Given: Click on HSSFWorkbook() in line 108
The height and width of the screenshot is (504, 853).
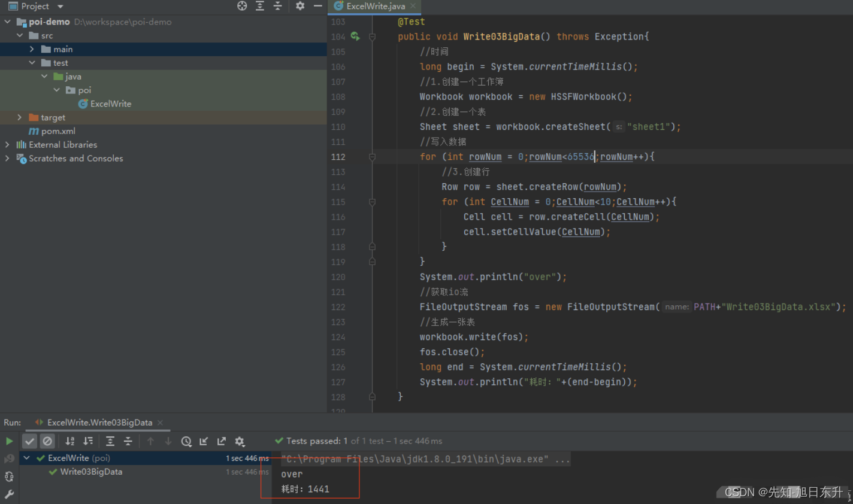Looking at the screenshot, I should pos(589,97).
